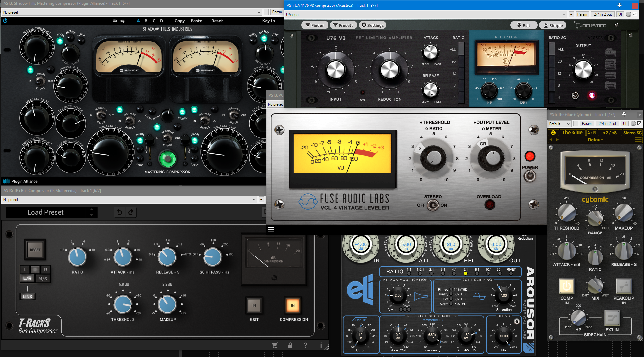The width and height of the screenshot is (644, 357).
Task: Click the Shadow Hills undo arrow
Action: point(115,21)
